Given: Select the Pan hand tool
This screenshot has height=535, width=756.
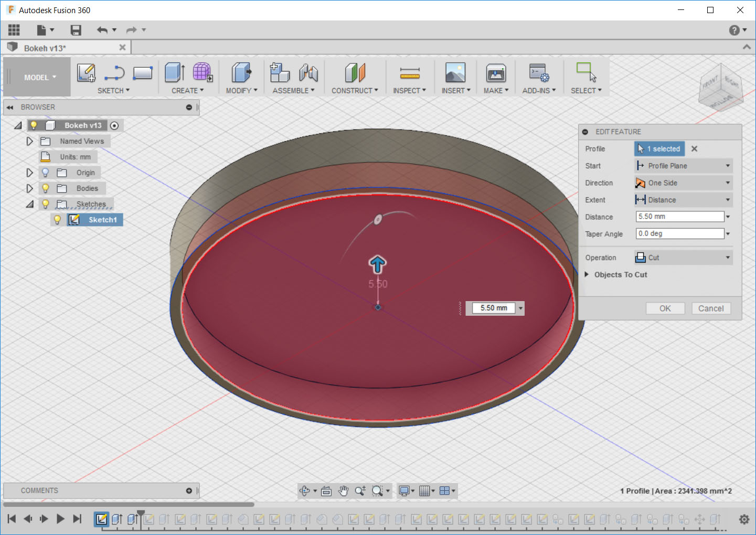Looking at the screenshot, I should 343,491.
